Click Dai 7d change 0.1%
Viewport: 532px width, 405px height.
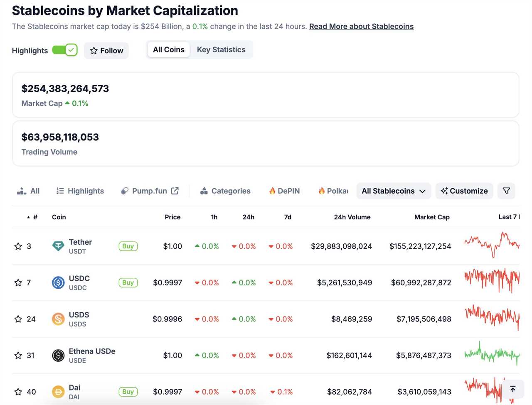[281, 392]
